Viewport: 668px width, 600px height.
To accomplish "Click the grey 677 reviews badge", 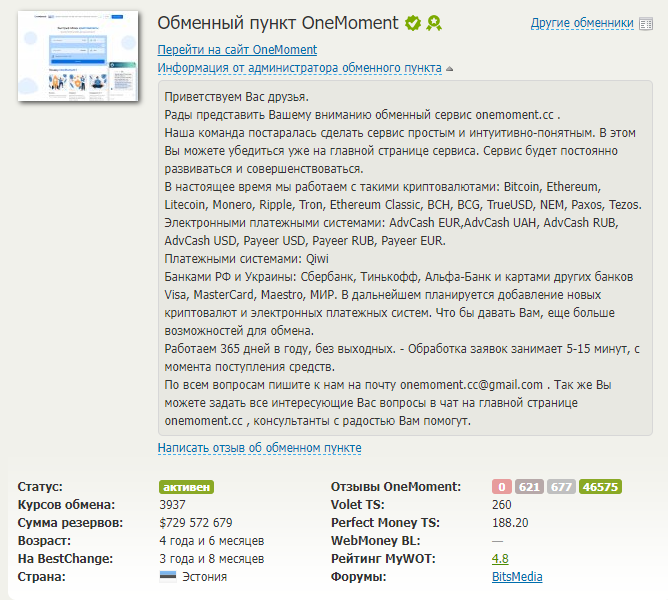I will 561,487.
